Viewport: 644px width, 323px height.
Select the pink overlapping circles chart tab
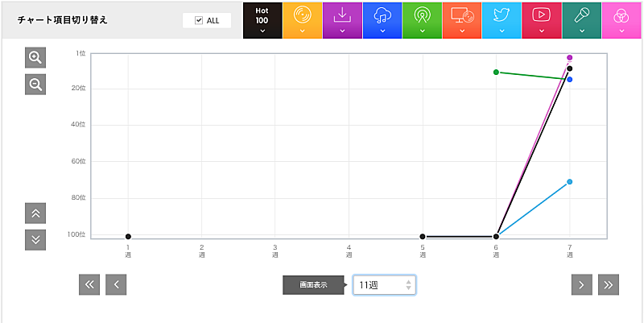click(x=621, y=20)
